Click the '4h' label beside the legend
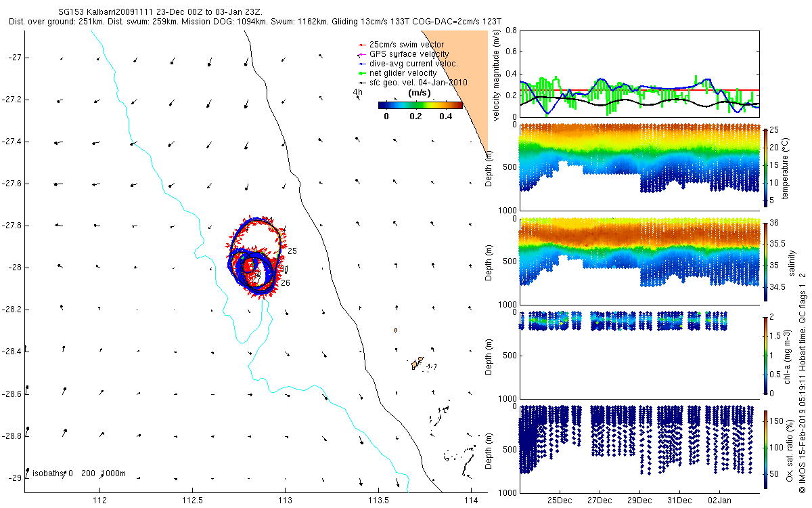This screenshot has height=508, width=812. (357, 92)
